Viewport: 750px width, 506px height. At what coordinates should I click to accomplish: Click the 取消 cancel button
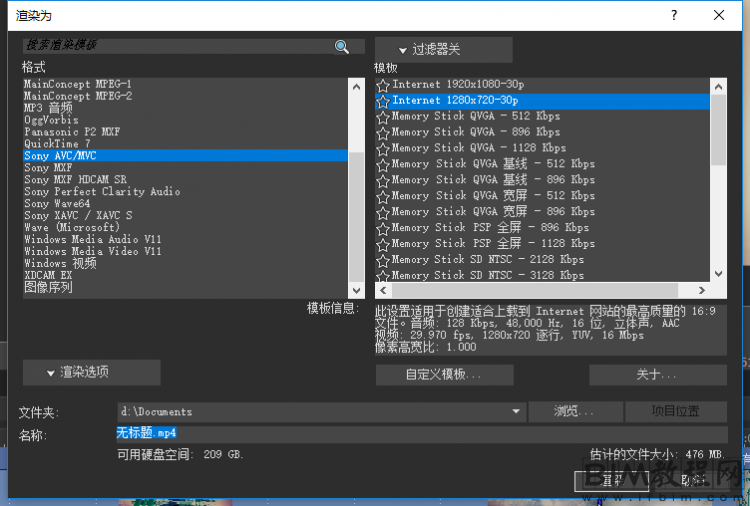tap(691, 481)
